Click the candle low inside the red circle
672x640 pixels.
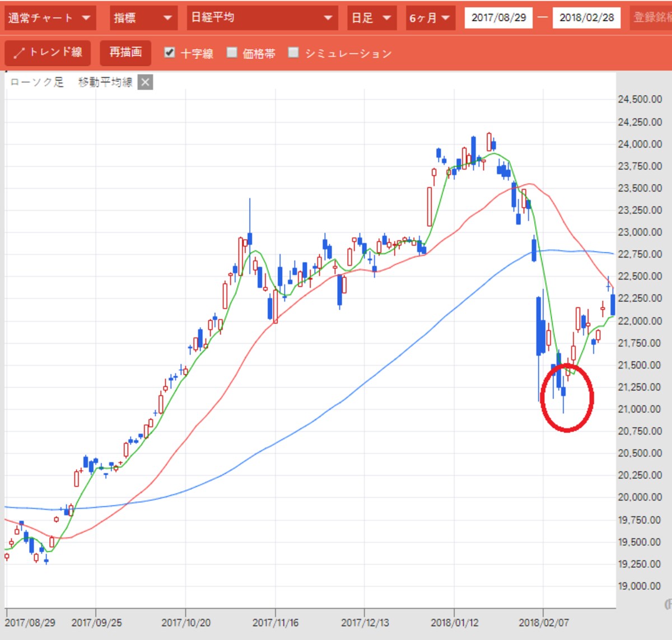pos(563,412)
